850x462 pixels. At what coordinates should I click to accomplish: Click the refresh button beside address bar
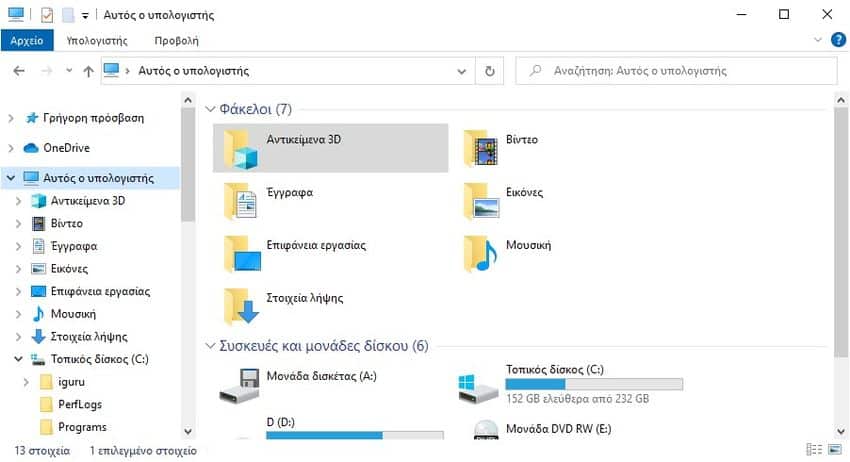tap(490, 71)
